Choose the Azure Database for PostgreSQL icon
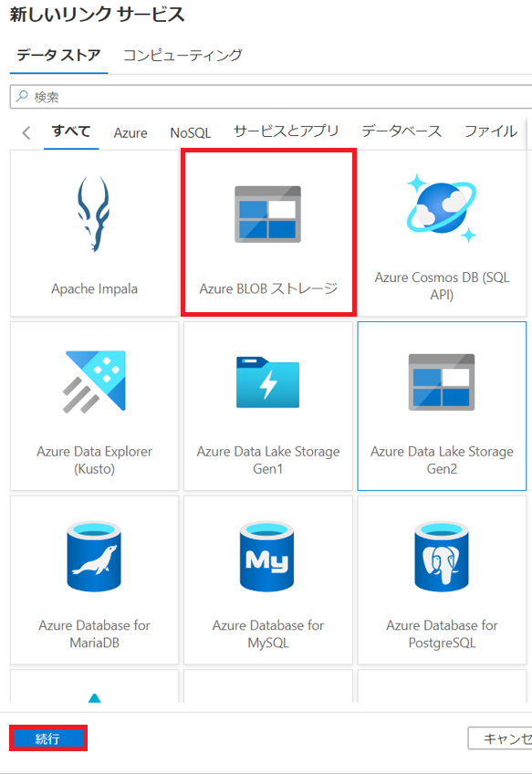The width and height of the screenshot is (532, 774). (x=442, y=556)
